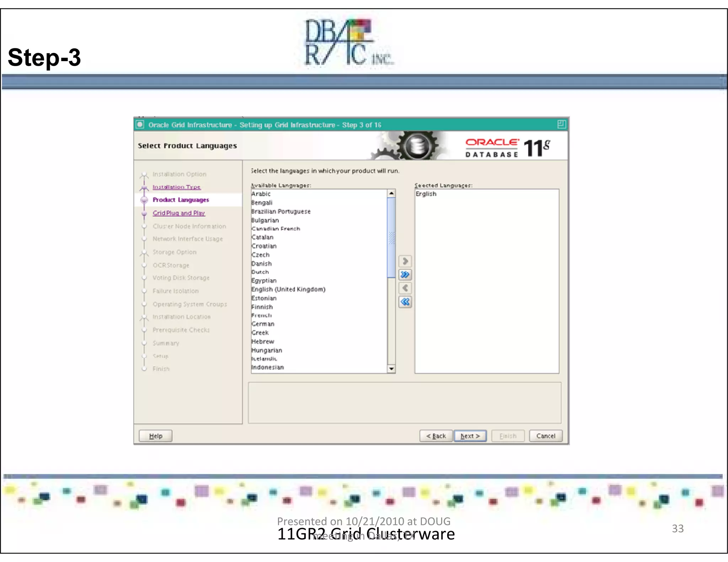Select English (United Kingdom) in the list
Image resolution: width=728 pixels, height=562 pixels.
[319, 290]
